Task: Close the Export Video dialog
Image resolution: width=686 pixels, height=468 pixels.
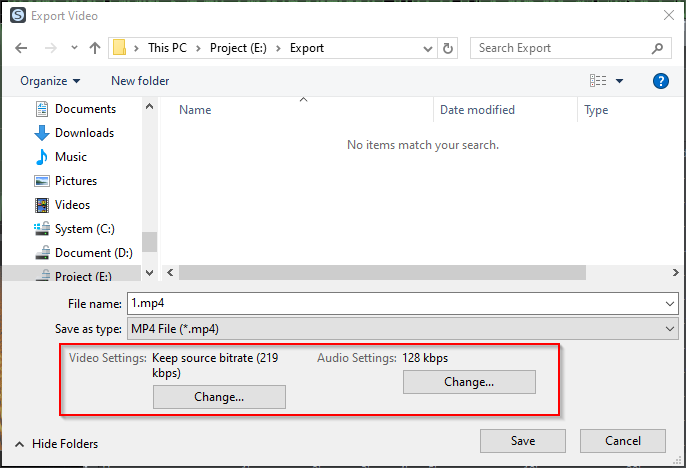Action: coord(668,15)
